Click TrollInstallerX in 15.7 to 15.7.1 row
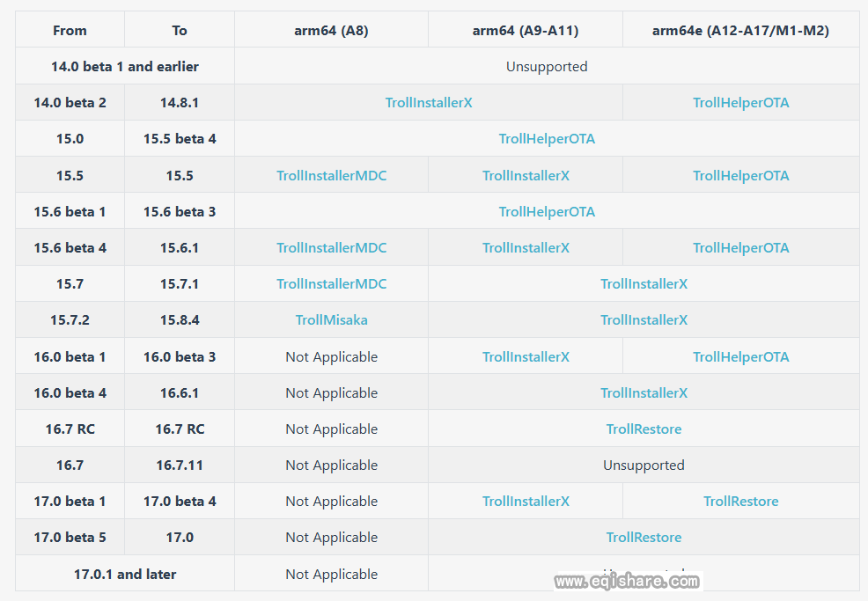This screenshot has height=601, width=868. coord(644,284)
